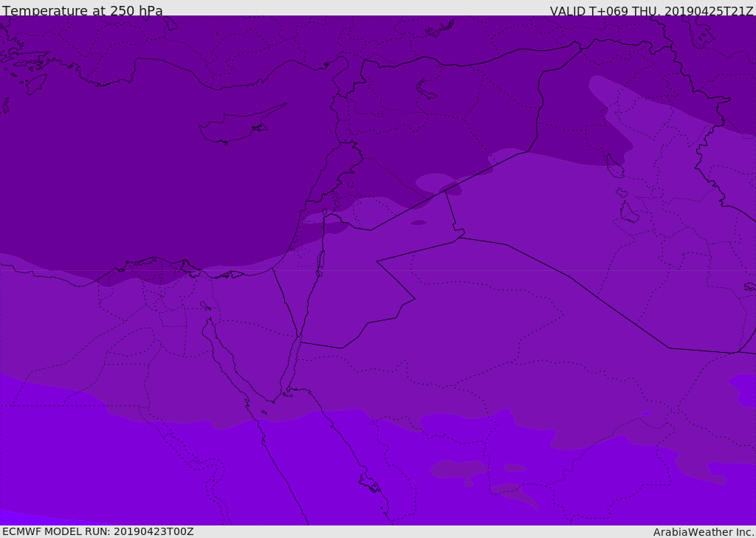Click Rhodes island in the Aegean
The height and width of the screenshot is (538, 756).
click(35, 83)
